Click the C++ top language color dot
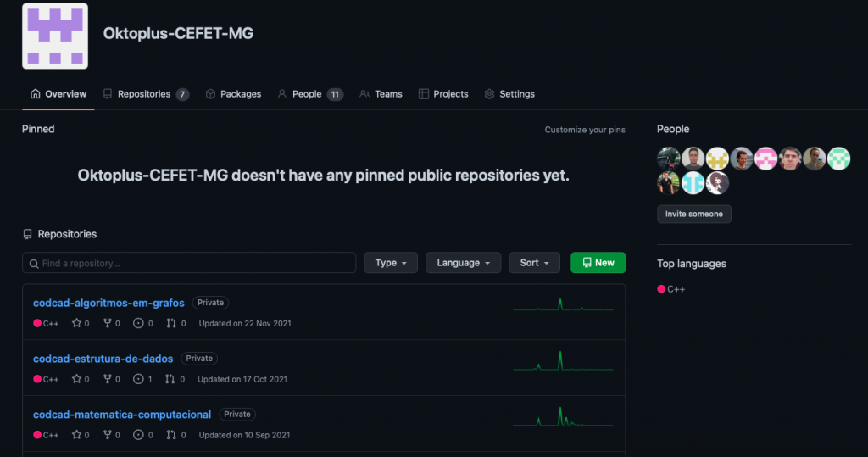The width and height of the screenshot is (868, 457). click(x=661, y=289)
